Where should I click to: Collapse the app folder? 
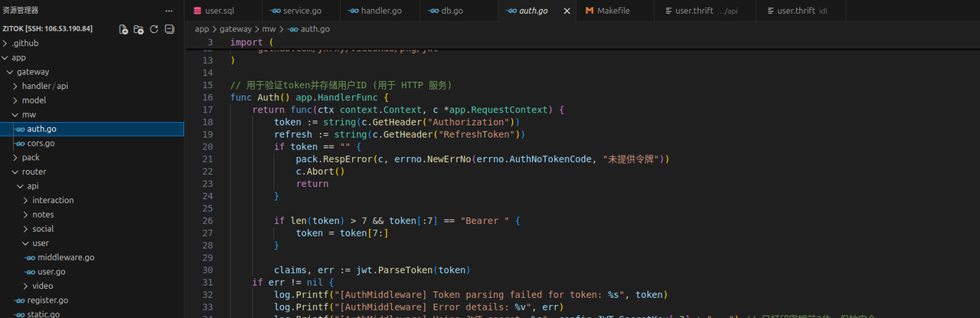92,57
